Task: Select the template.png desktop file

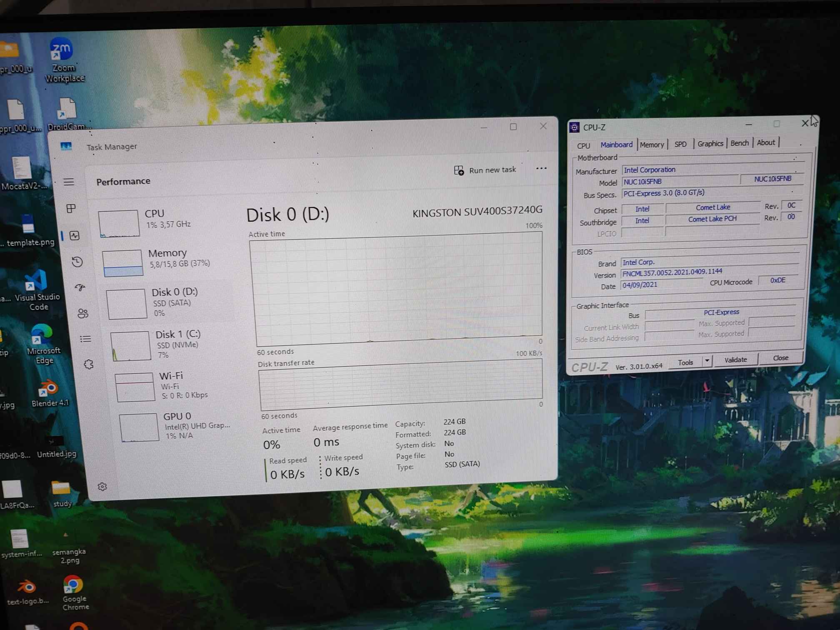Action: 28,230
